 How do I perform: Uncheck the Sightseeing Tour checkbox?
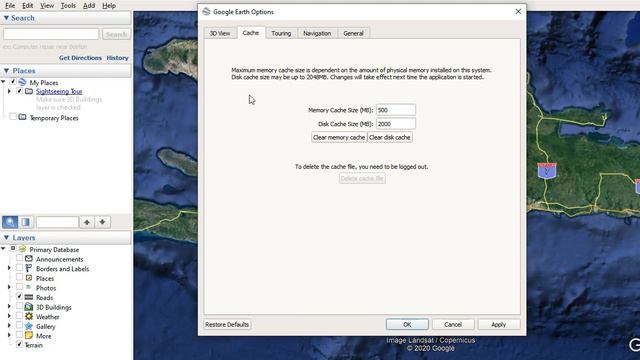pyautogui.click(x=19, y=91)
